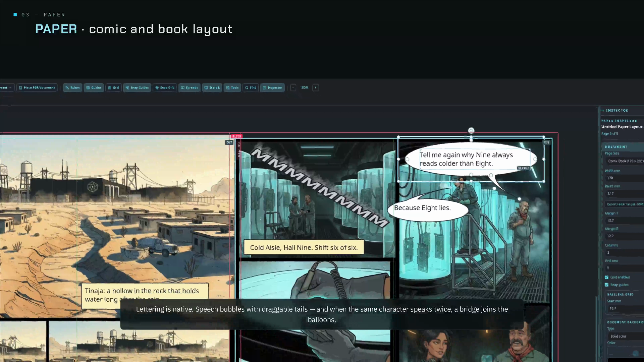Toggle the Inspector panel button
Screen dimensions: 644x362
(x=272, y=88)
